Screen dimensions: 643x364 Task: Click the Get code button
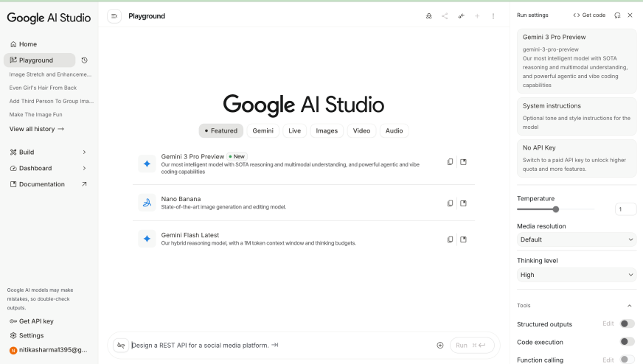point(589,15)
